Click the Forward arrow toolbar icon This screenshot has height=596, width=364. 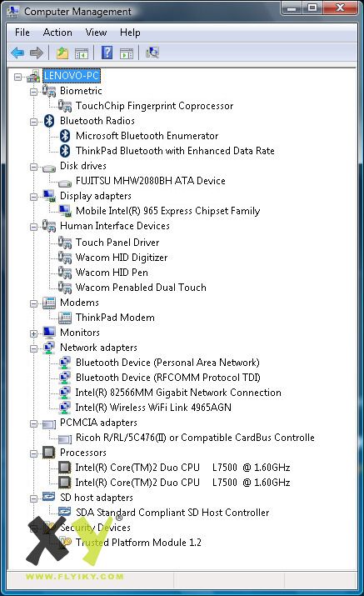pos(36,53)
